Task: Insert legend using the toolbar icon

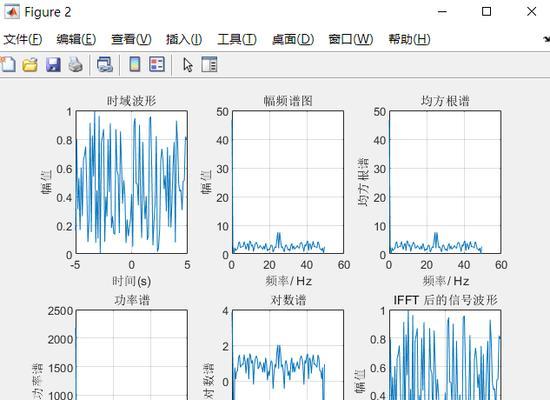Action: coord(157,65)
